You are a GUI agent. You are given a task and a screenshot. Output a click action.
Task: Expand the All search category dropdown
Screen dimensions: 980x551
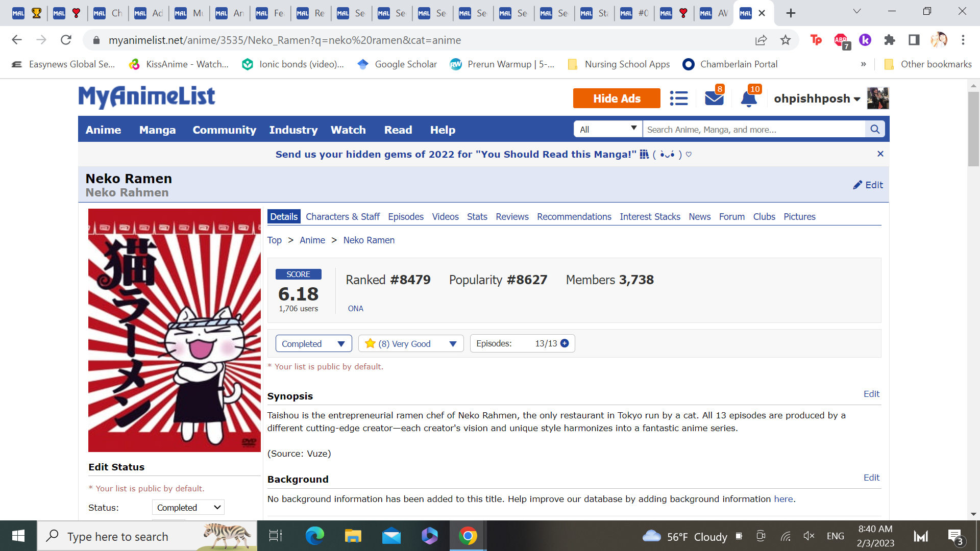pyautogui.click(x=607, y=130)
